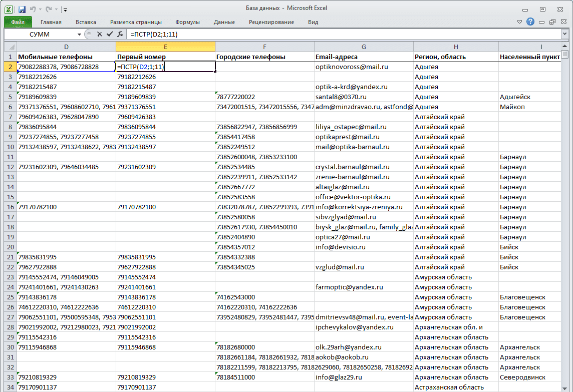Screen dimensions: 573x392
Task: Open the Redo history dropdown arrow
Action: (56, 10)
